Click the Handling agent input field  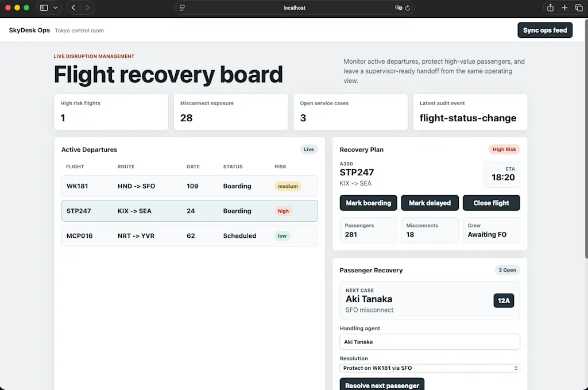(430, 342)
